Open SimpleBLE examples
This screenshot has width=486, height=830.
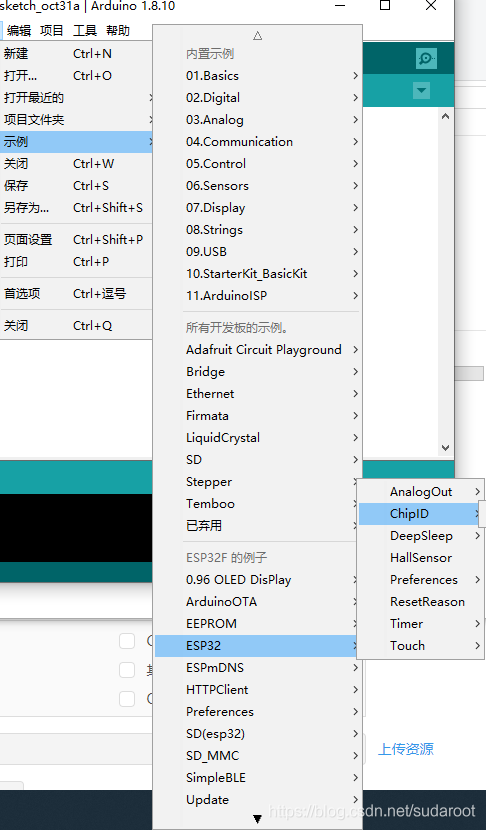point(258,778)
